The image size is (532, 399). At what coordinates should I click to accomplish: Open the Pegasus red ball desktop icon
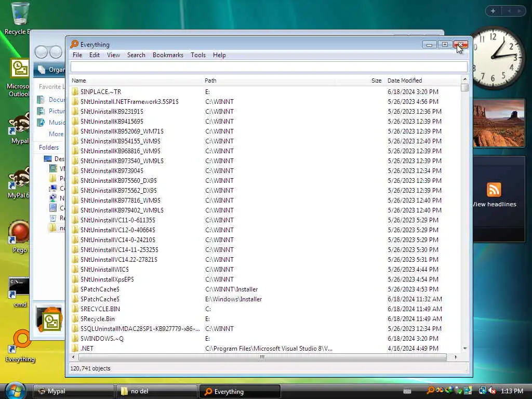(x=19, y=237)
